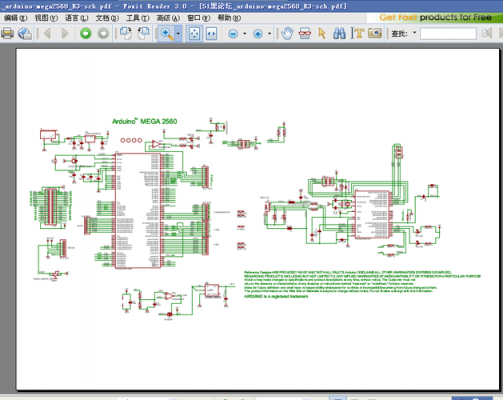Select the Hand pan tool
This screenshot has height=400, width=503.
[287, 33]
